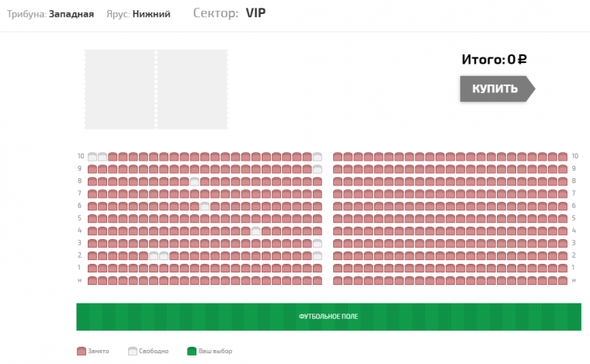Click the Сектор VIP label
This screenshot has width=590, height=364.
(229, 13)
